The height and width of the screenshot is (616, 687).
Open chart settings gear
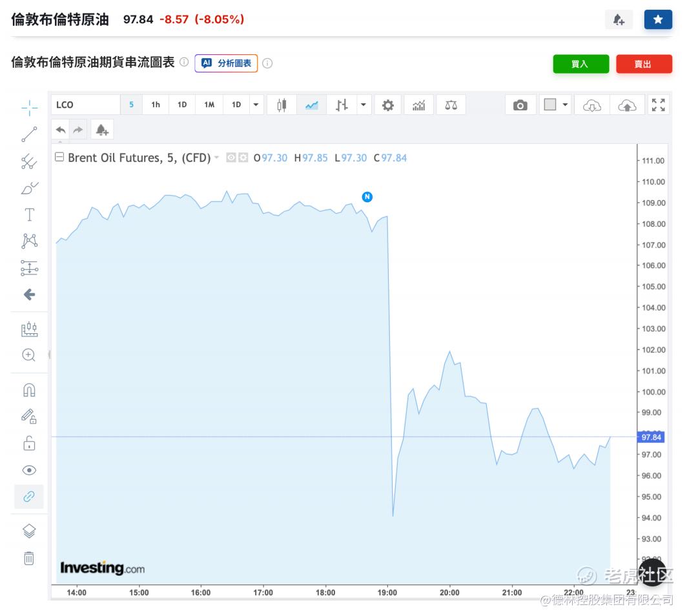[x=387, y=105]
